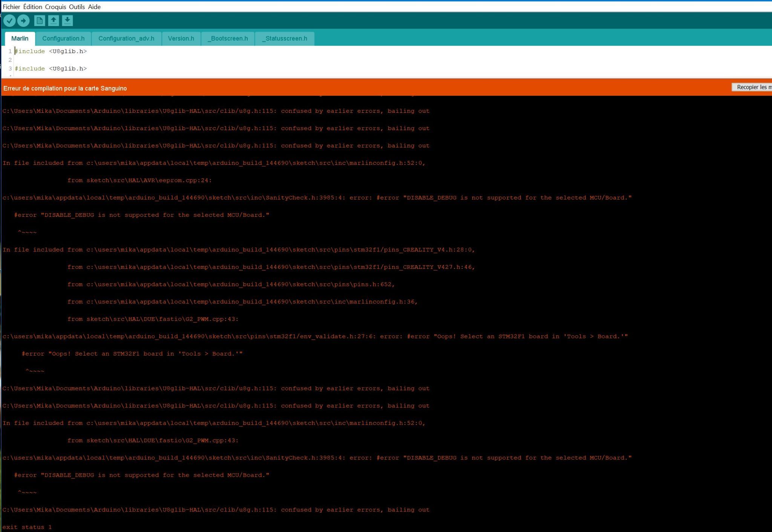Open the Outils menu
The height and width of the screenshot is (532, 772).
click(x=77, y=7)
